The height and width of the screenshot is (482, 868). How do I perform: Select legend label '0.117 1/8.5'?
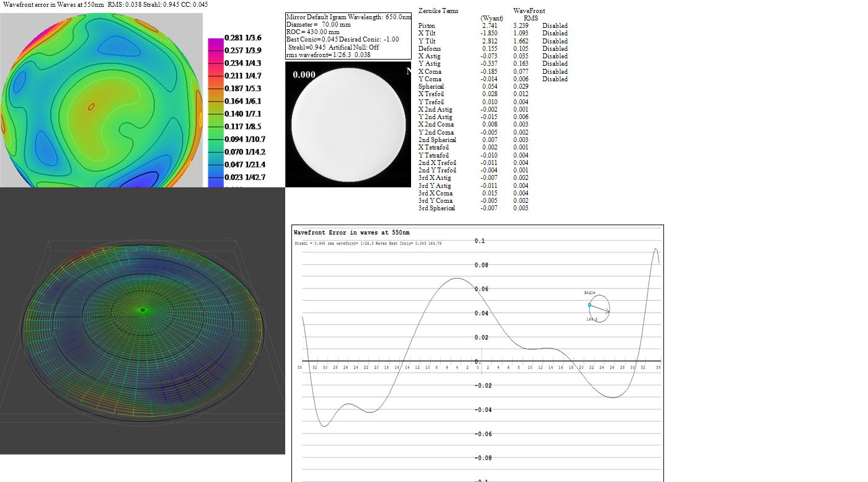click(243, 127)
